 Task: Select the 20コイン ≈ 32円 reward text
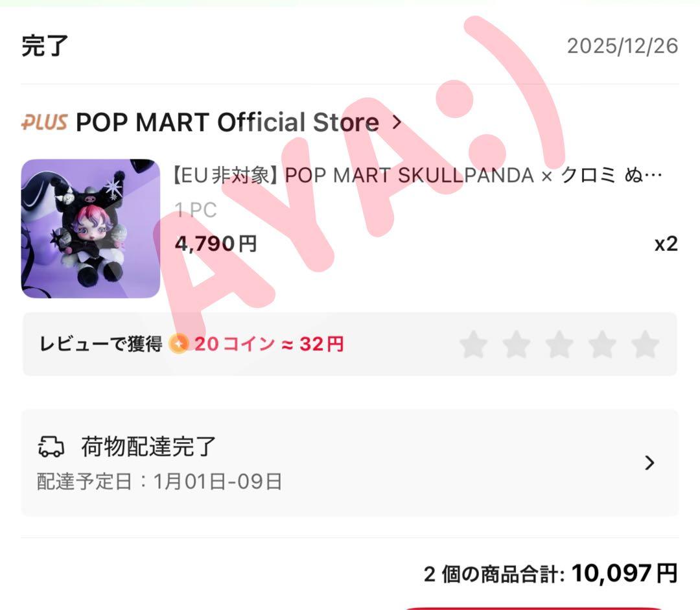point(269,344)
